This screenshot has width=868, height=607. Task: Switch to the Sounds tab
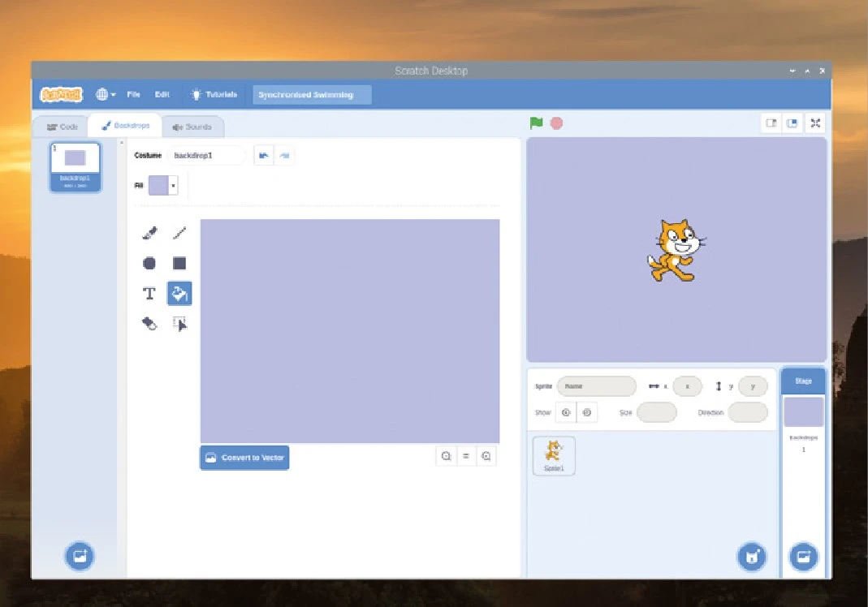pyautogui.click(x=192, y=127)
